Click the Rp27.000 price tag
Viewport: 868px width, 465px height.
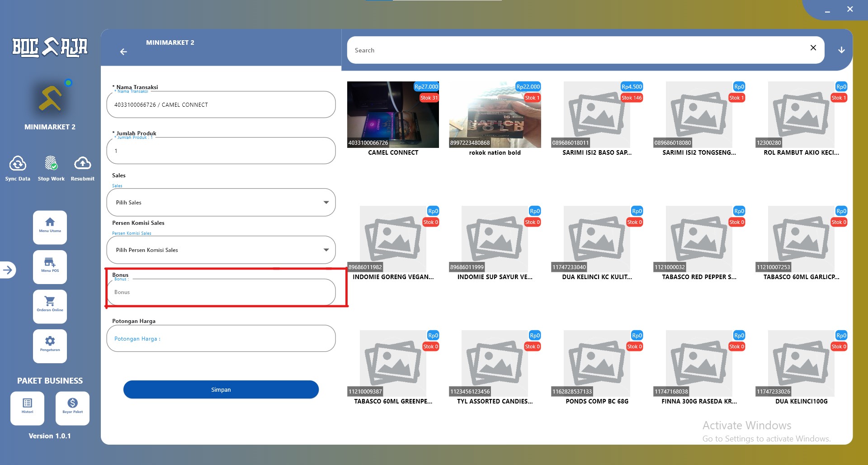coord(426,86)
